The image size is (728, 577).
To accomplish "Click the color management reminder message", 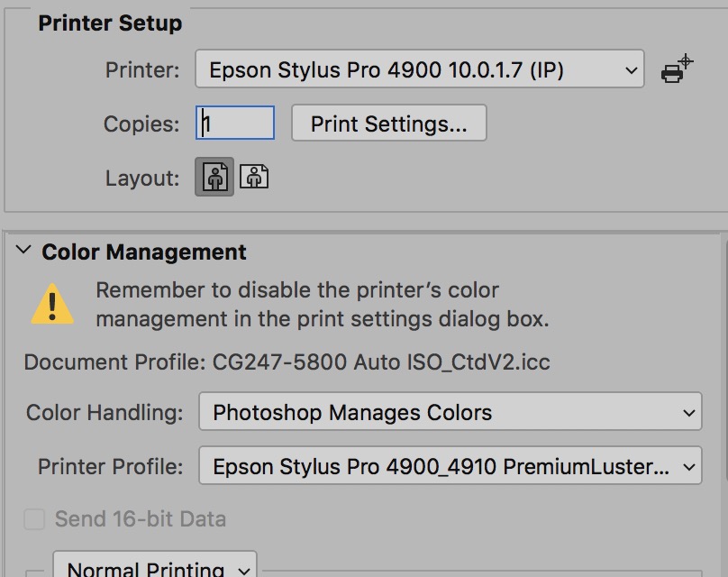I will tap(322, 305).
